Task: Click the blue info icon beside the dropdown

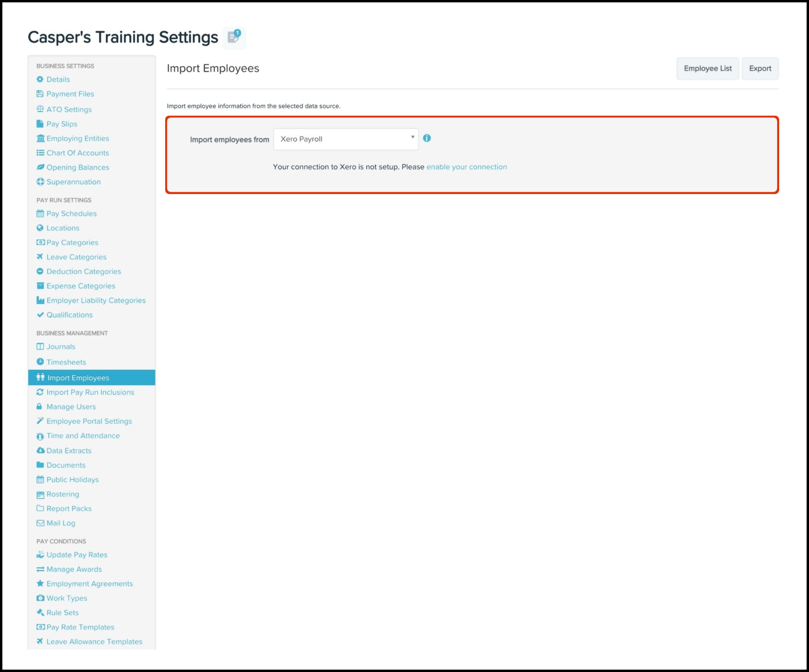Action: [427, 138]
